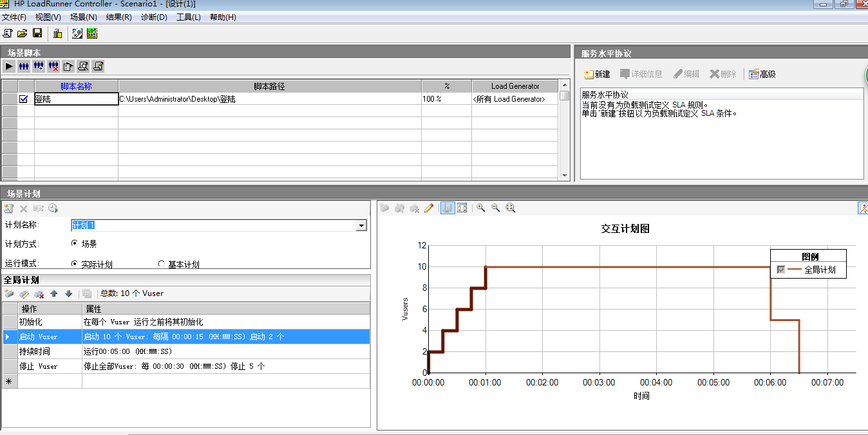Click the View Script details magnifier icon

83,66
